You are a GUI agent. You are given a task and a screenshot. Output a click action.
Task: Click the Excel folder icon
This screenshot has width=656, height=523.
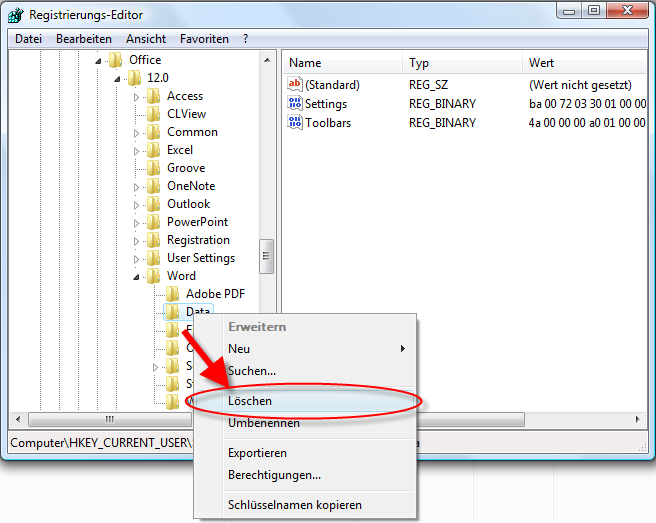(153, 150)
